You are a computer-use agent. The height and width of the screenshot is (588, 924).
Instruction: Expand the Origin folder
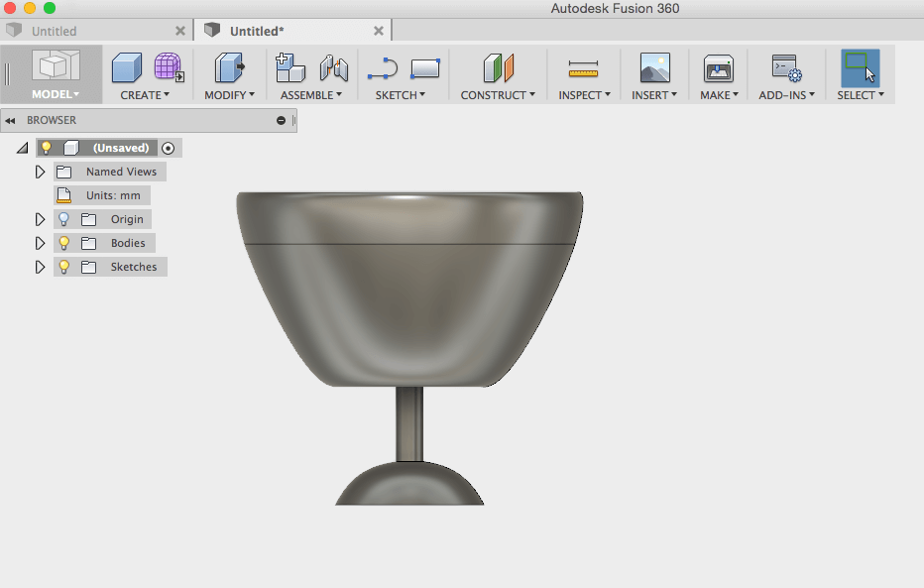[40, 219]
